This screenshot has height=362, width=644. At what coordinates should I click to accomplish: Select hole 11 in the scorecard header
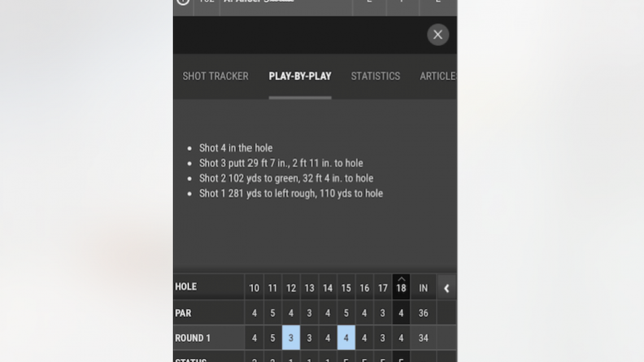(x=272, y=288)
